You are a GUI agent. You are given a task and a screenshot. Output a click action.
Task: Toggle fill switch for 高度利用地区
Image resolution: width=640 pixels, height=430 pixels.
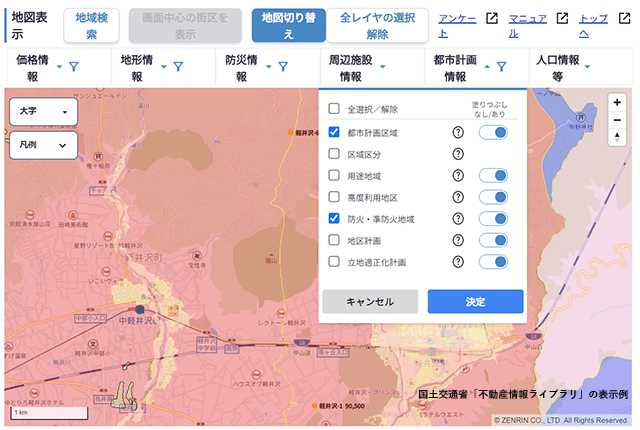[x=493, y=197]
